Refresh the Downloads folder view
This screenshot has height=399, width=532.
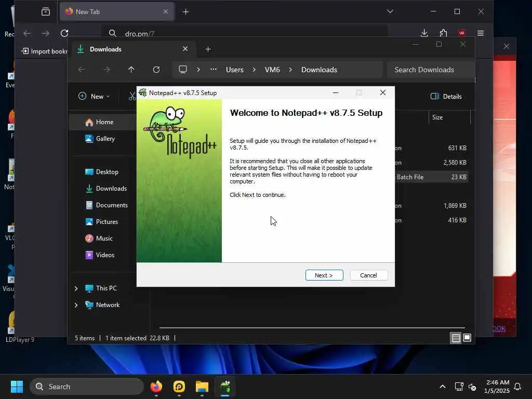pyautogui.click(x=156, y=70)
